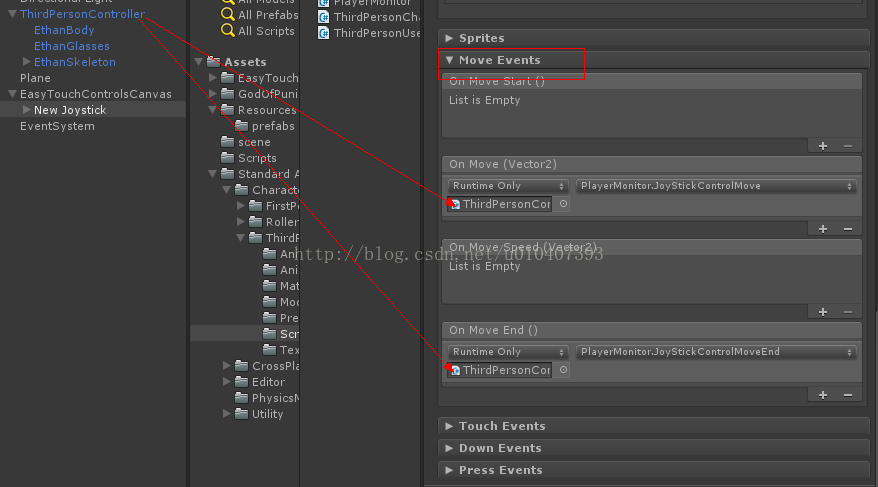Screen dimensions: 878x487
Task: Open object picker for On Move End target
Action: (563, 370)
